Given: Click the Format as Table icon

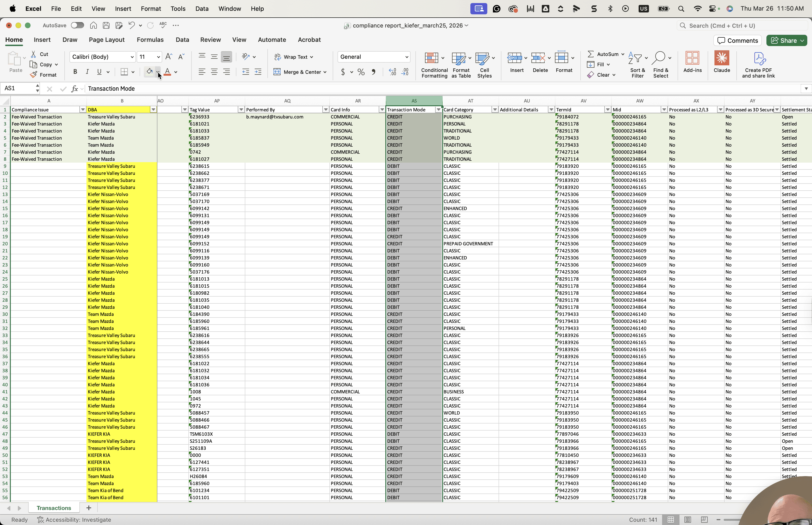Looking at the screenshot, I should tap(458, 58).
